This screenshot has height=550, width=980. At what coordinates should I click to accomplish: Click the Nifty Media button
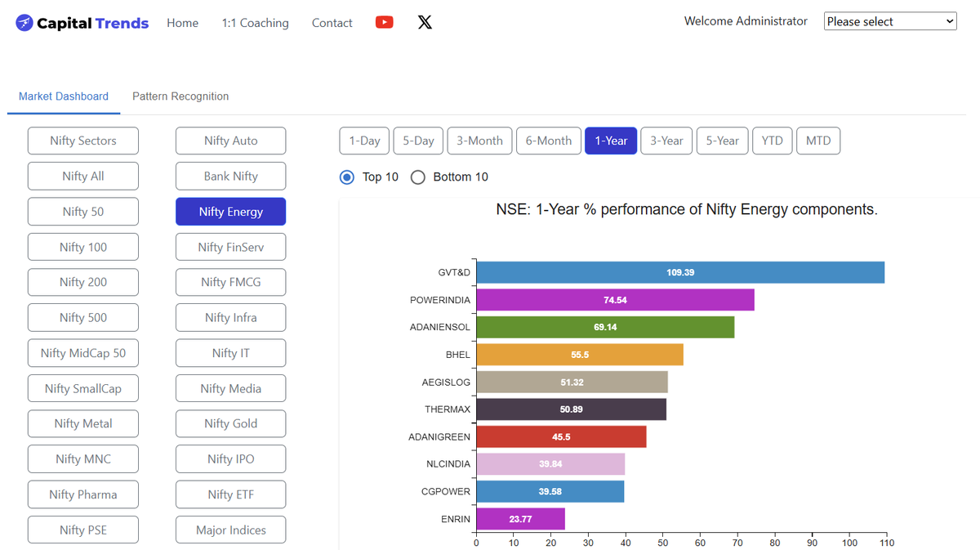tap(231, 388)
